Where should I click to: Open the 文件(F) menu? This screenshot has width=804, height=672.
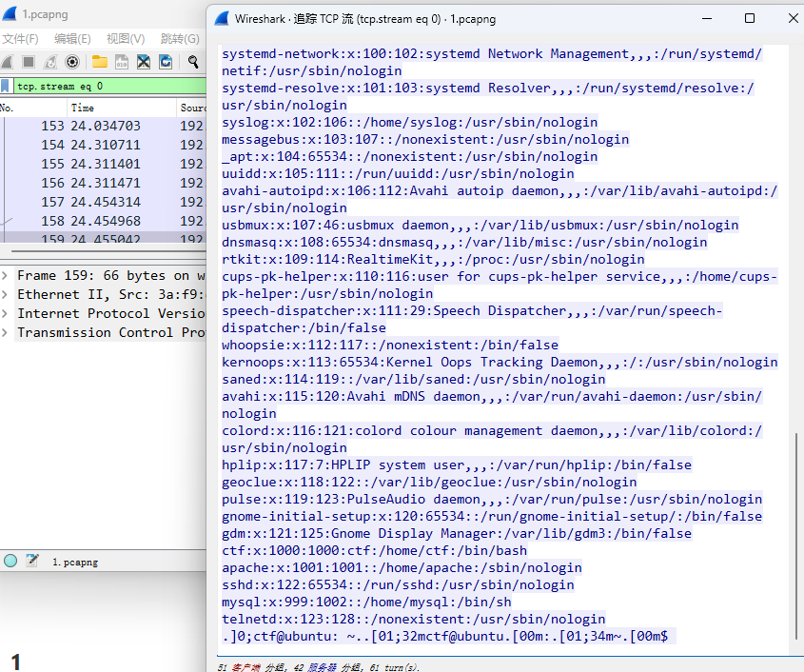tap(19, 39)
